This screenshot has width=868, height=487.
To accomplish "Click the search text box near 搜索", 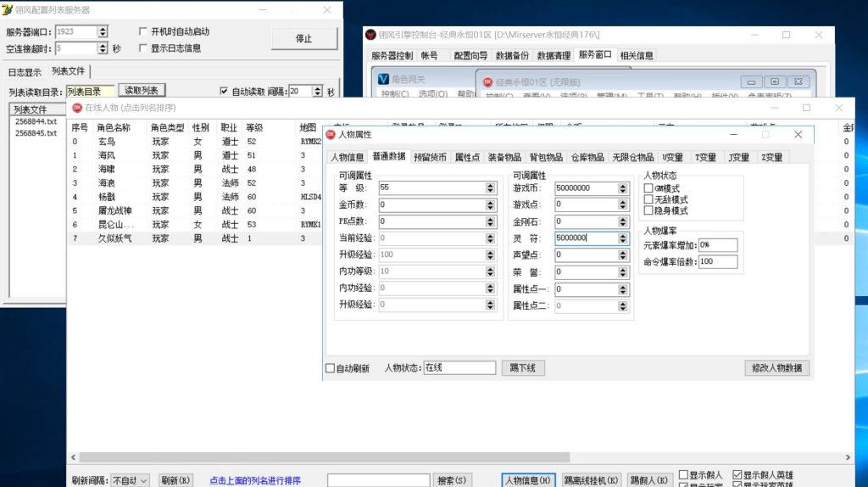I will (x=379, y=480).
